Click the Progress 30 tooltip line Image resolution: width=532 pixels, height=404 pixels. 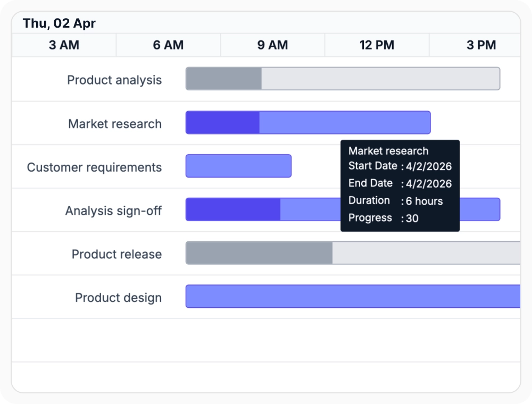coord(384,218)
